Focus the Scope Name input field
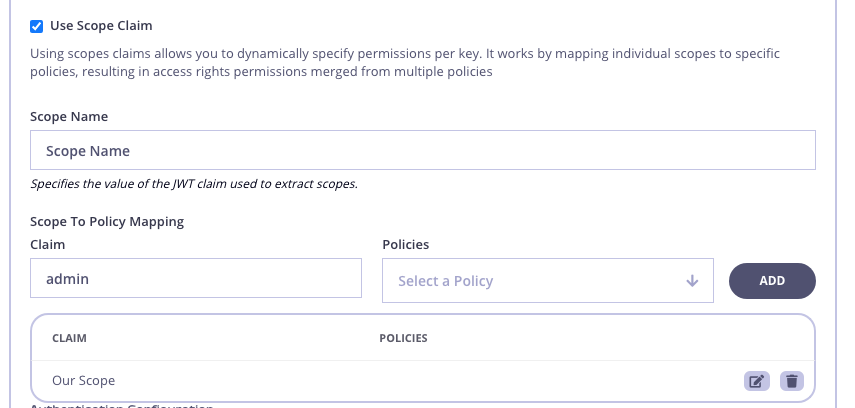The image size is (855, 408). coord(423,151)
